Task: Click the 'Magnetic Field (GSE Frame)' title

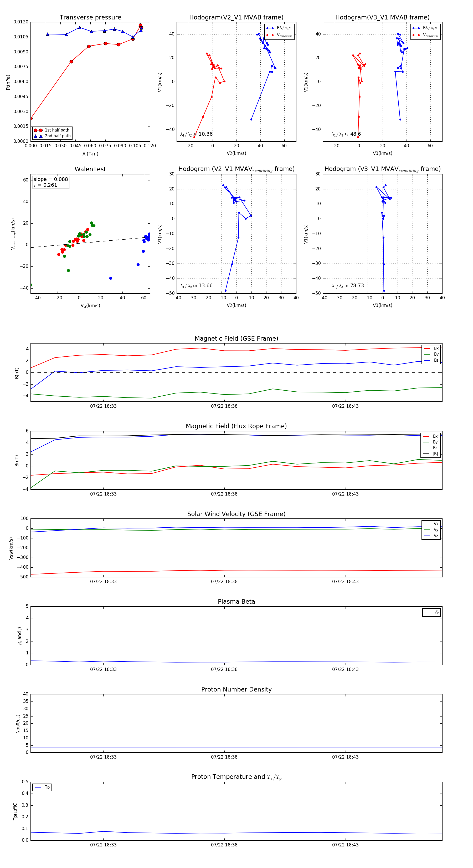Action: pos(236,339)
